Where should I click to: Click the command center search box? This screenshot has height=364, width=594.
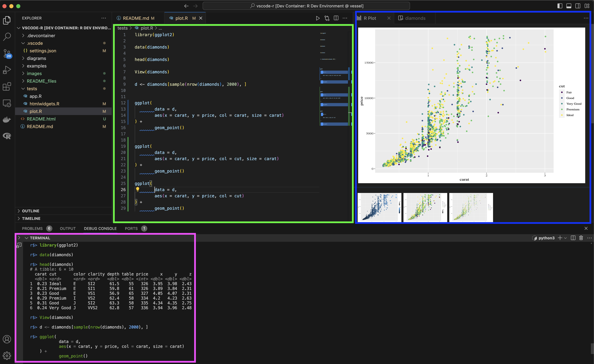coord(306,6)
